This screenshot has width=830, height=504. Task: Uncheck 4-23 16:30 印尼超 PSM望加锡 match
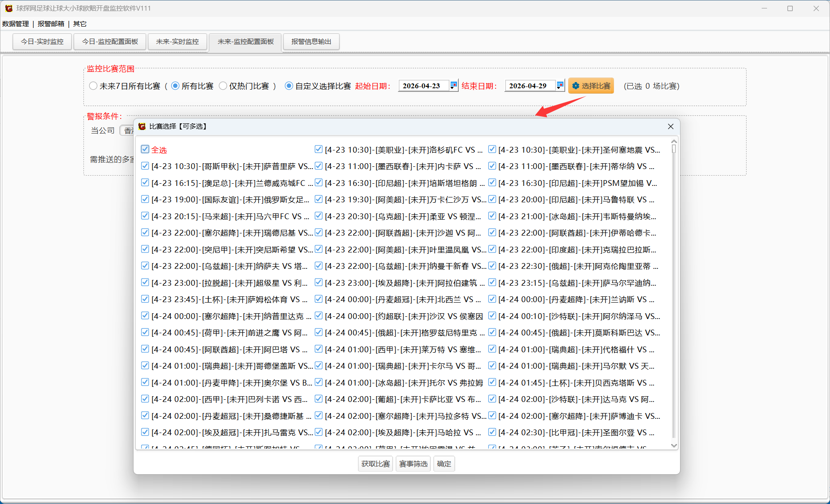pyautogui.click(x=492, y=183)
